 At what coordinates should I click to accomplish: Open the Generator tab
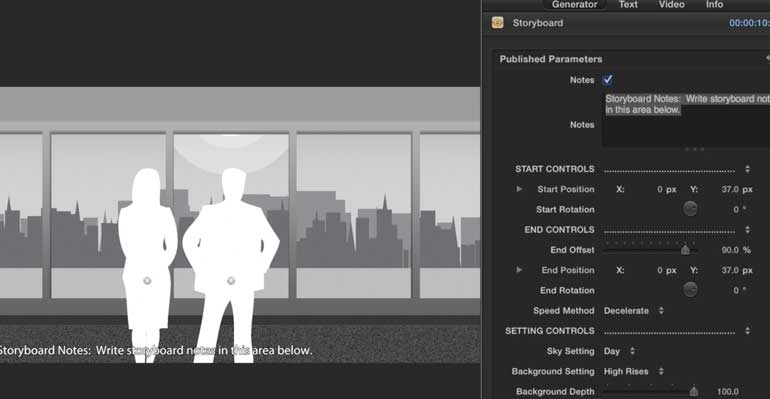pyautogui.click(x=574, y=4)
